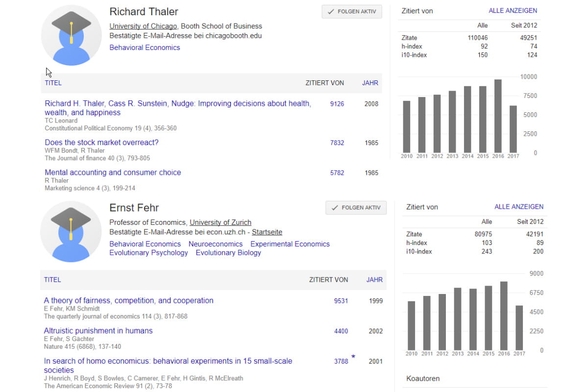Click Fehr's i10-index value 243
The height and width of the screenshot is (392, 588).
coord(487,251)
